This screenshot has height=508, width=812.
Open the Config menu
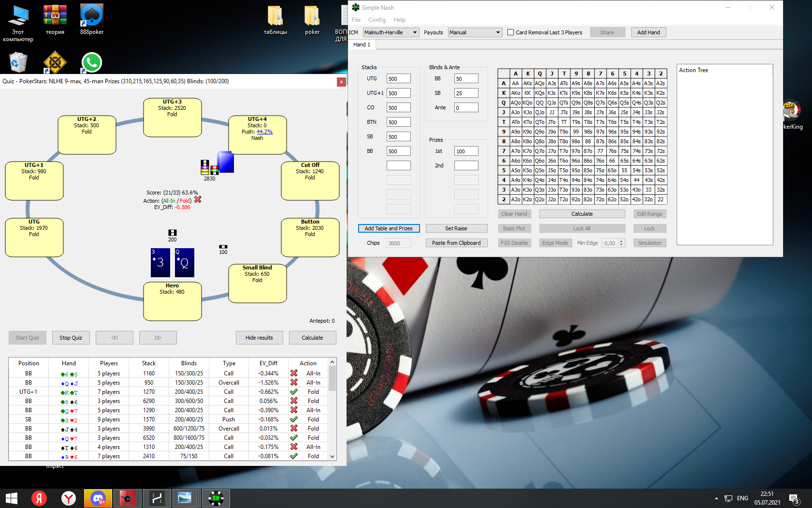click(377, 20)
